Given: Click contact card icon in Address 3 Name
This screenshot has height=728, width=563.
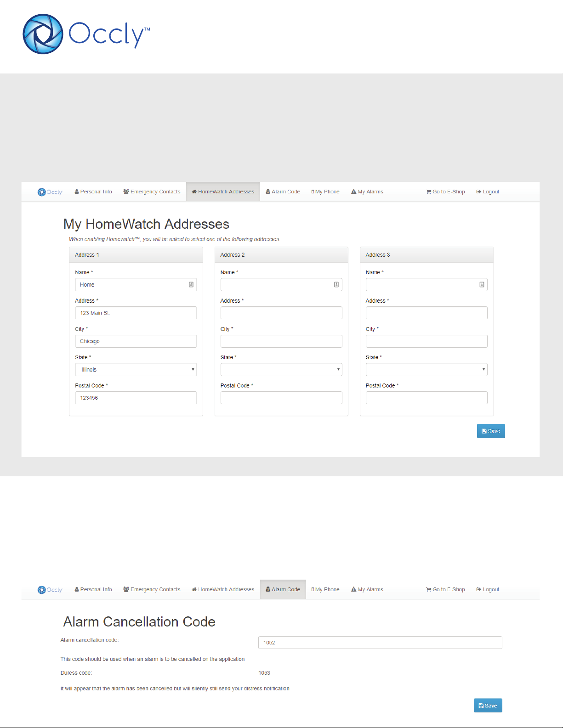Looking at the screenshot, I should 482,285.
